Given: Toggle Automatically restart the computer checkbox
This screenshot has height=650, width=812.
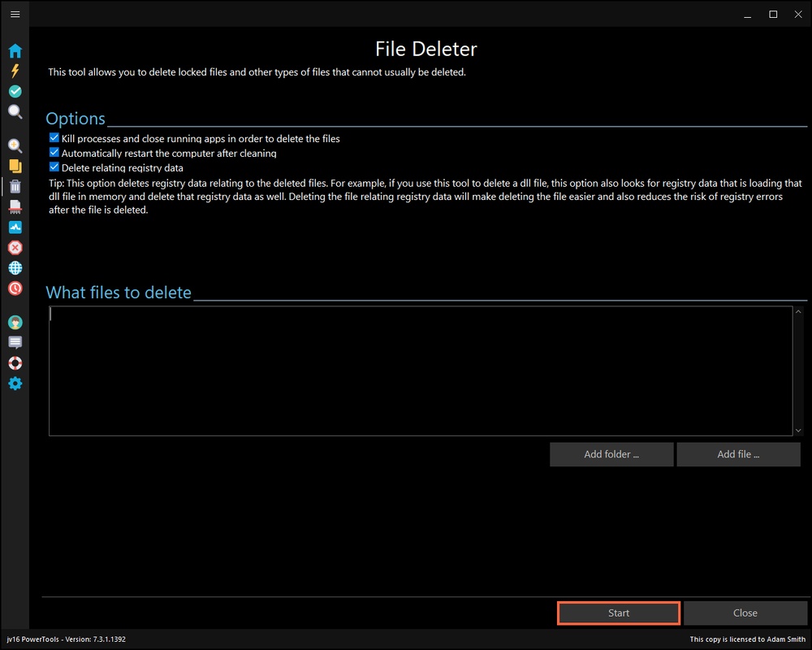Looking at the screenshot, I should 54,153.
